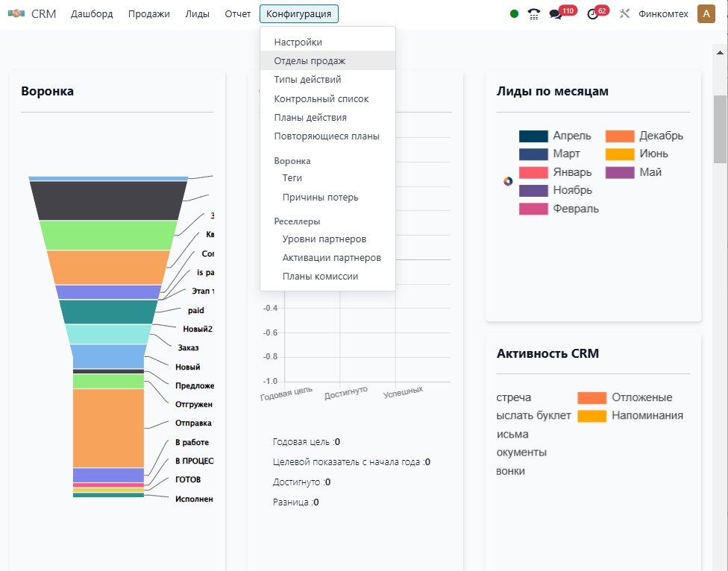Click the developer tools wrench icon

(x=625, y=13)
